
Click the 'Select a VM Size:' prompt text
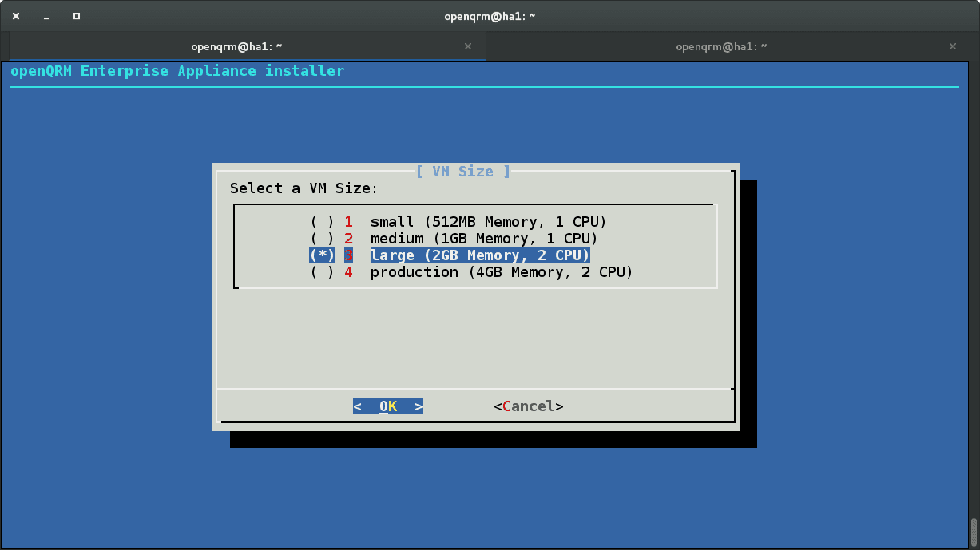pos(304,188)
